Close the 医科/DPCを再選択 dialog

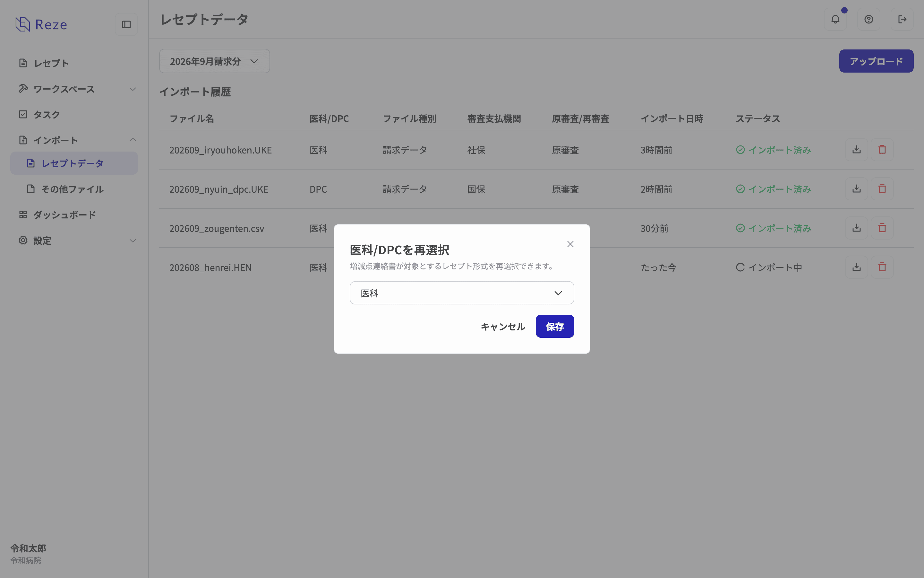click(x=570, y=244)
